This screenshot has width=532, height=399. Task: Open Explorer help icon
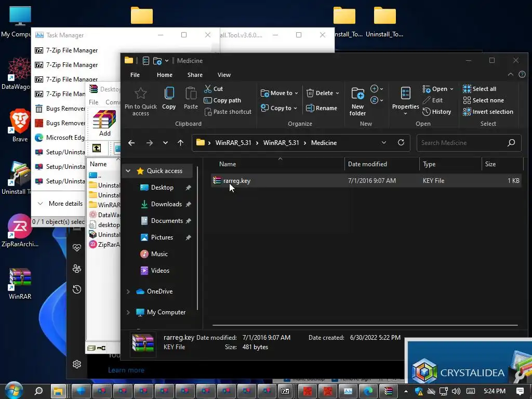[522, 75]
